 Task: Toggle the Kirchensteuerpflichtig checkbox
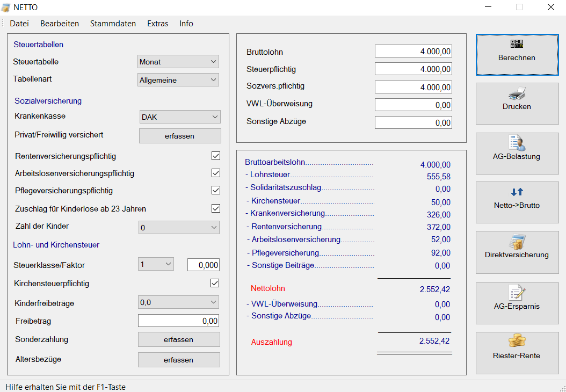point(215,283)
